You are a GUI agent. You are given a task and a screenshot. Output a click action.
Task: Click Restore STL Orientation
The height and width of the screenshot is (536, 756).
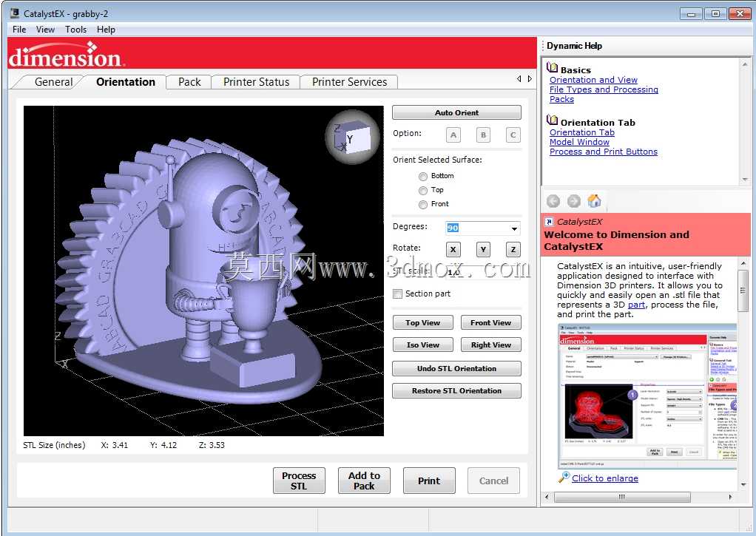(x=456, y=390)
